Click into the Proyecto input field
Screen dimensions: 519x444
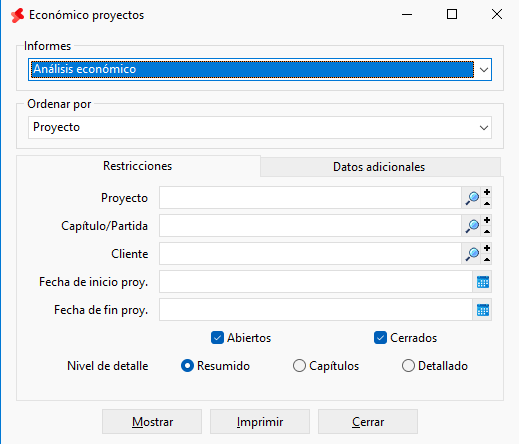(310, 198)
